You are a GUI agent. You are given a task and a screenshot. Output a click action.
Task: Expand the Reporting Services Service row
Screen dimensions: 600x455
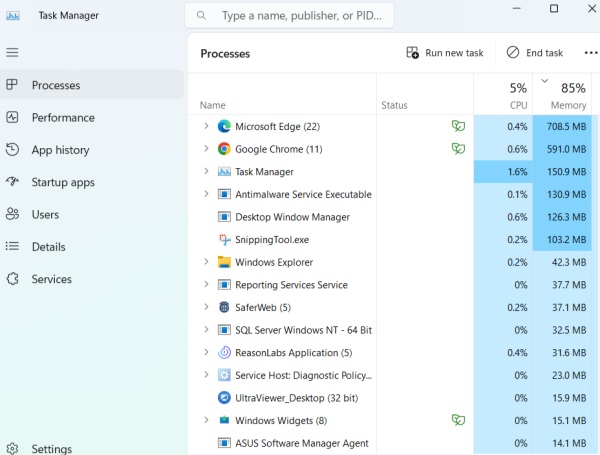tap(206, 284)
